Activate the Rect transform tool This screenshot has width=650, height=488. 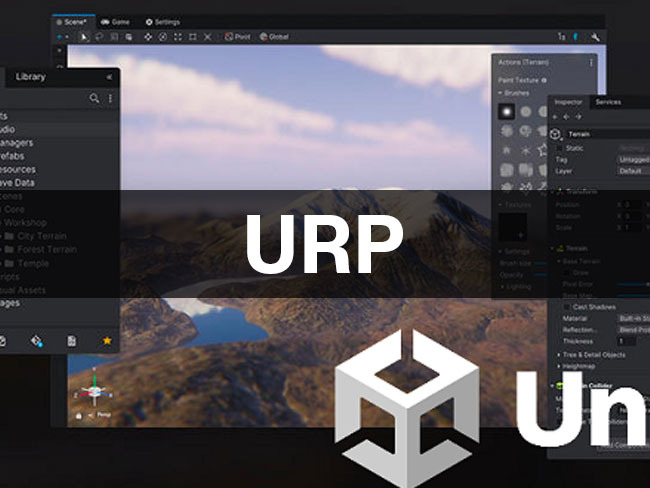193,37
